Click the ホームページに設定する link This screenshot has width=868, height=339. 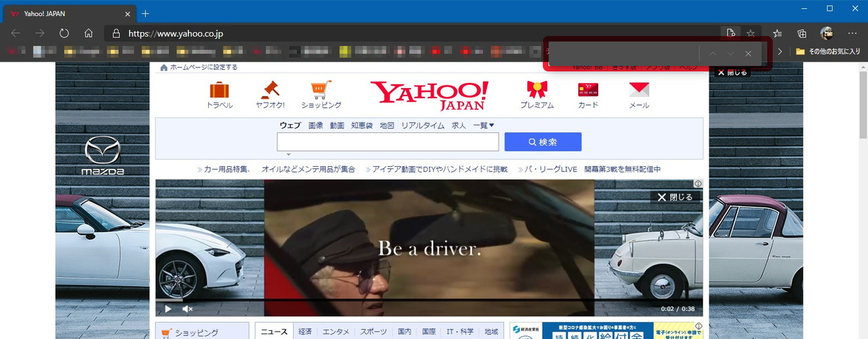[x=203, y=67]
